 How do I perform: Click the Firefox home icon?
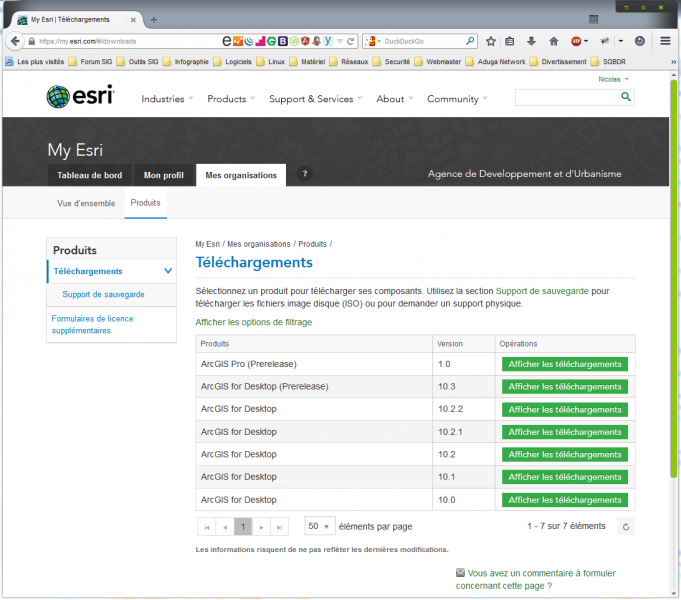(x=553, y=41)
